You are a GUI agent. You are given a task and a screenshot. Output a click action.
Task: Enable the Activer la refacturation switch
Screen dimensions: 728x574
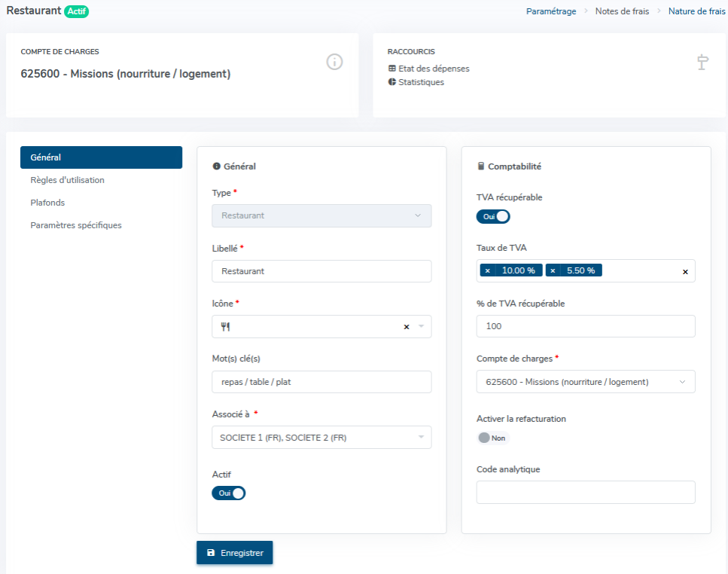coord(492,438)
